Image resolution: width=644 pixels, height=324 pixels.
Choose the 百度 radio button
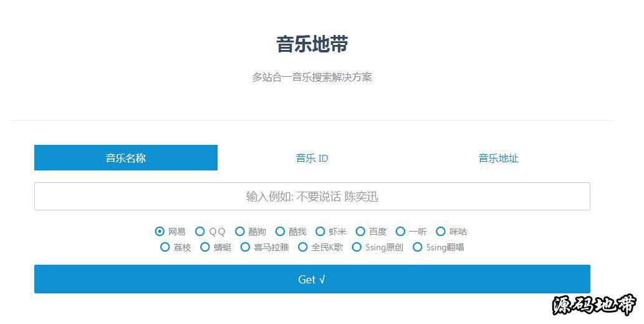tap(360, 232)
